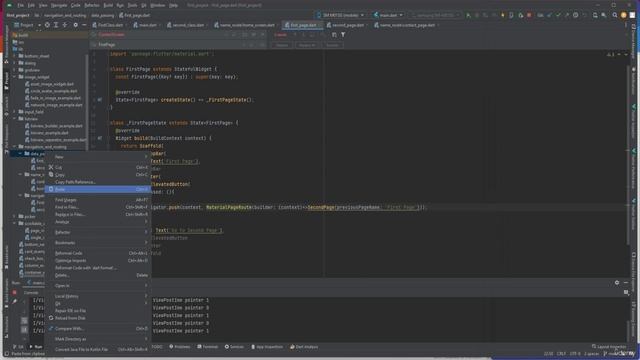Select Delete... in the context menu
This screenshot has width=640, height=360.
98,275
